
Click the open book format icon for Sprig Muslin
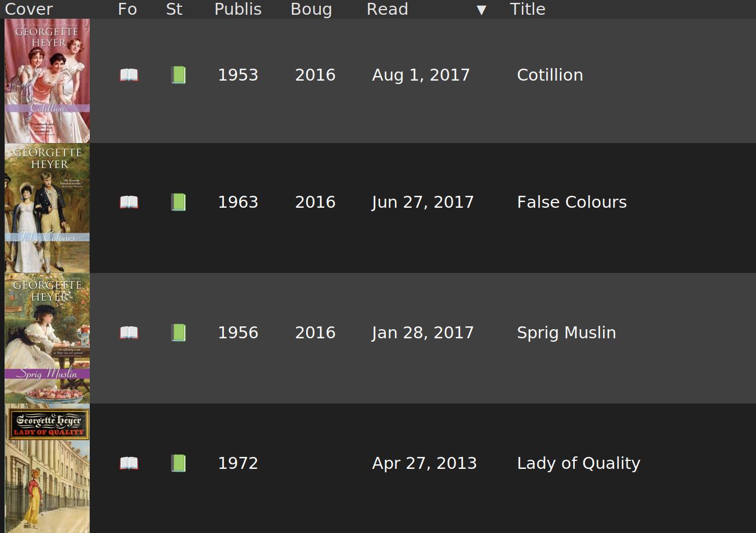tap(129, 333)
